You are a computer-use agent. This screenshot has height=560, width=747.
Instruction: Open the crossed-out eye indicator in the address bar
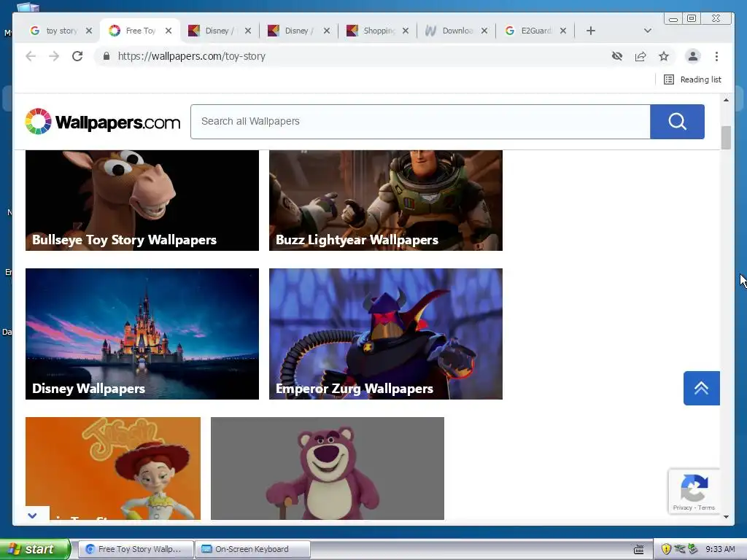coord(617,56)
